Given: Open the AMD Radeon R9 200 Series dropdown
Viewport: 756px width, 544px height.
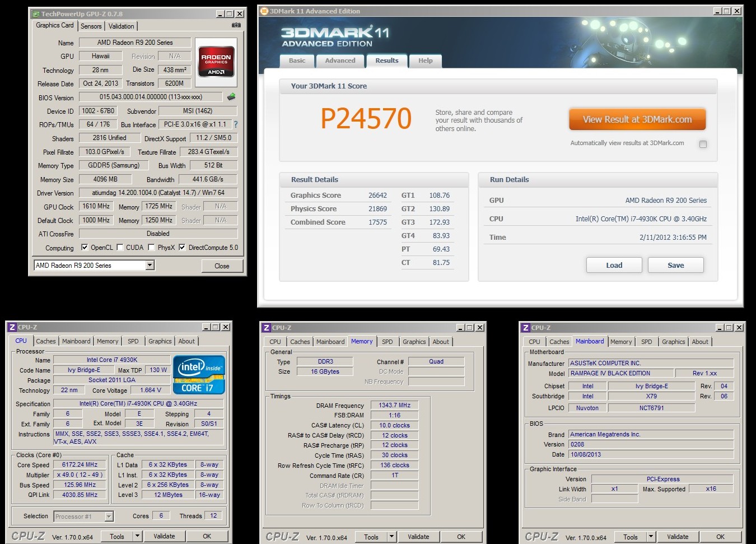Looking at the screenshot, I should click(x=150, y=265).
